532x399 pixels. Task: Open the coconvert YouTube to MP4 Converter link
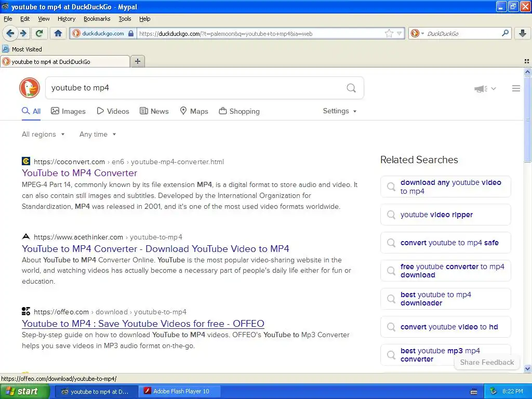point(79,173)
